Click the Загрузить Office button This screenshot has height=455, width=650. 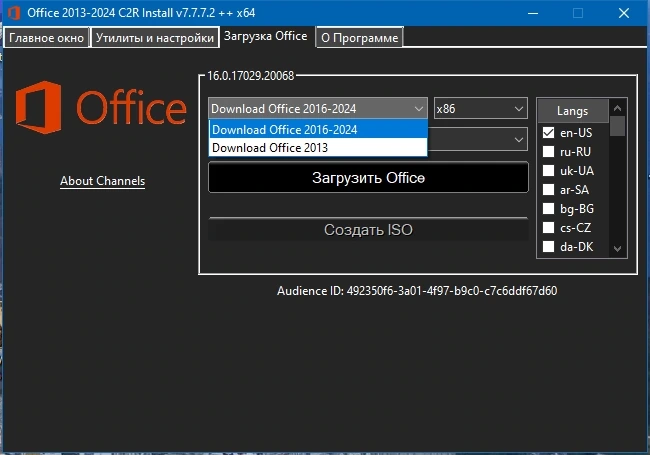click(x=368, y=177)
